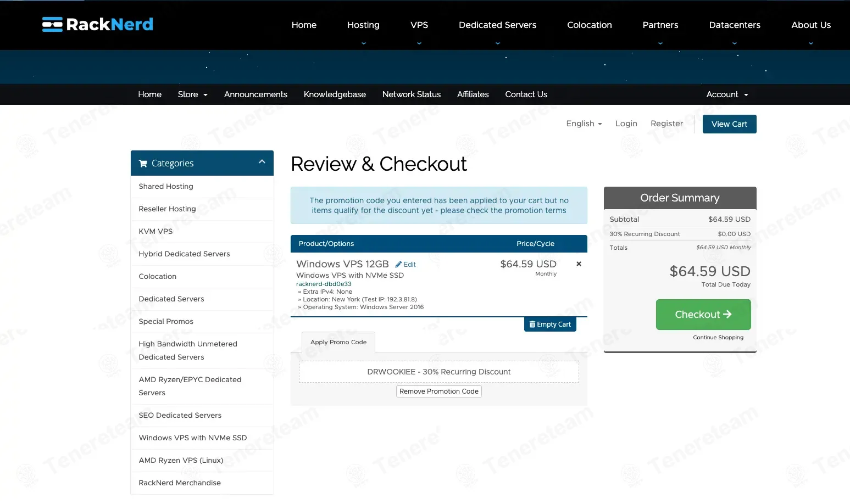The width and height of the screenshot is (850, 504).
Task: Click Remove Promotion Code button
Action: [439, 391]
